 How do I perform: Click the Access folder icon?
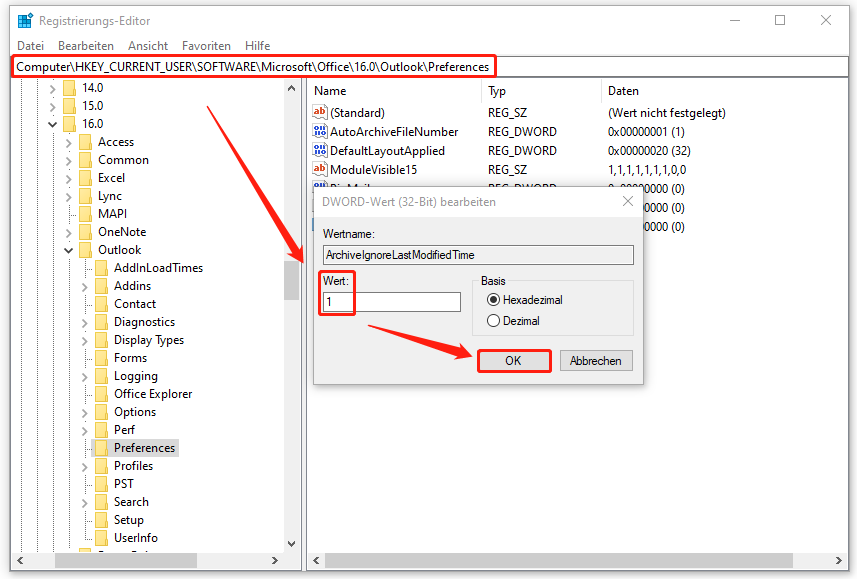85,142
